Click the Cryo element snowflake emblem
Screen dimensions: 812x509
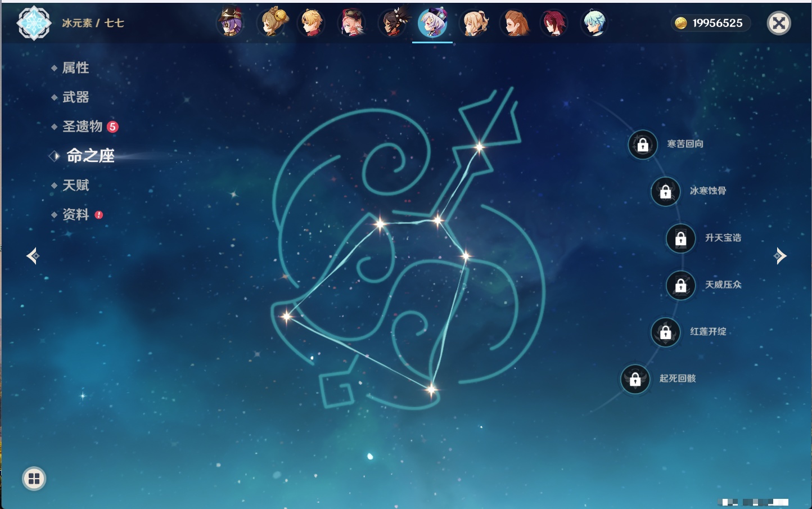click(34, 23)
